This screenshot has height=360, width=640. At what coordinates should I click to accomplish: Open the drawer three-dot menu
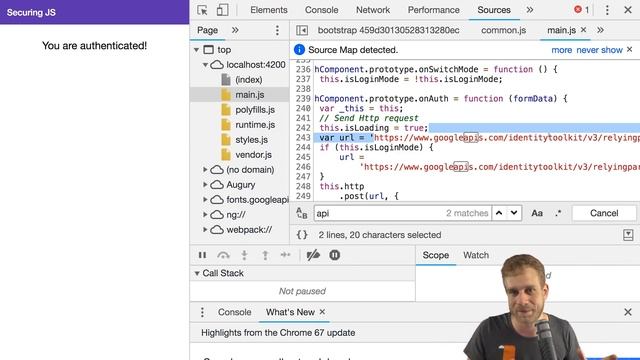[202, 312]
